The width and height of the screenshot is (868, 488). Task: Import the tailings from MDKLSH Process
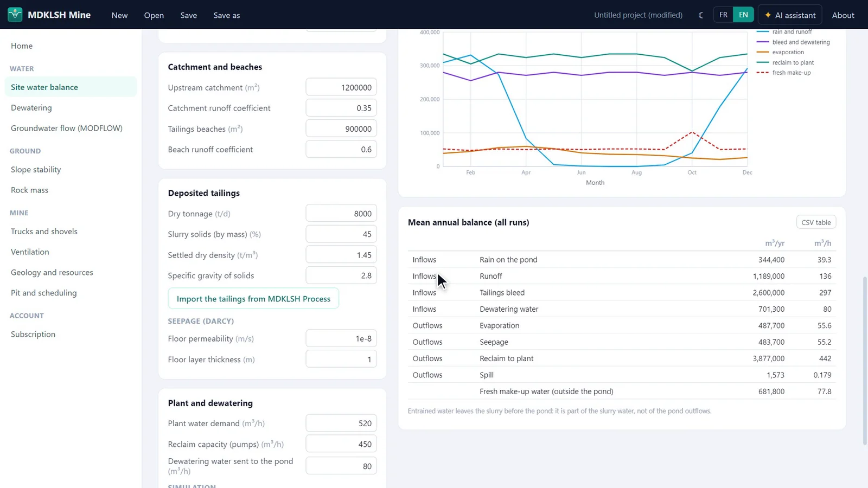[253, 298]
